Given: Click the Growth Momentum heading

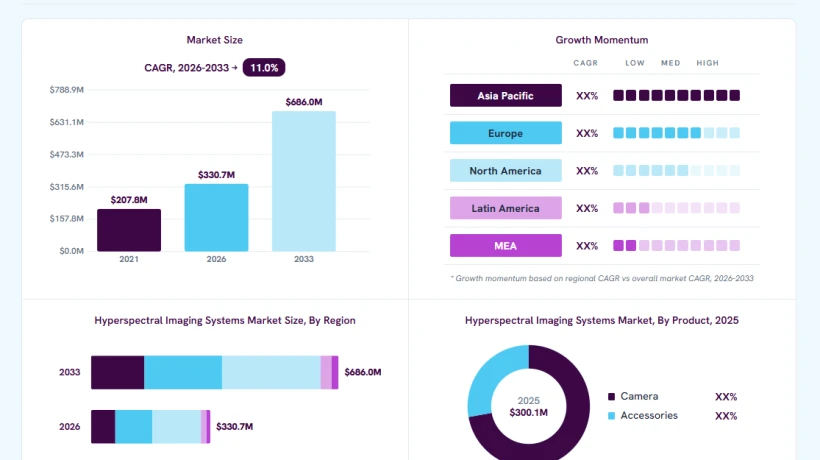Looking at the screenshot, I should click(x=601, y=40).
